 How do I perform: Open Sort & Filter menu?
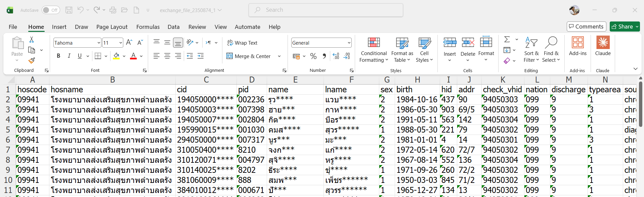tap(531, 50)
